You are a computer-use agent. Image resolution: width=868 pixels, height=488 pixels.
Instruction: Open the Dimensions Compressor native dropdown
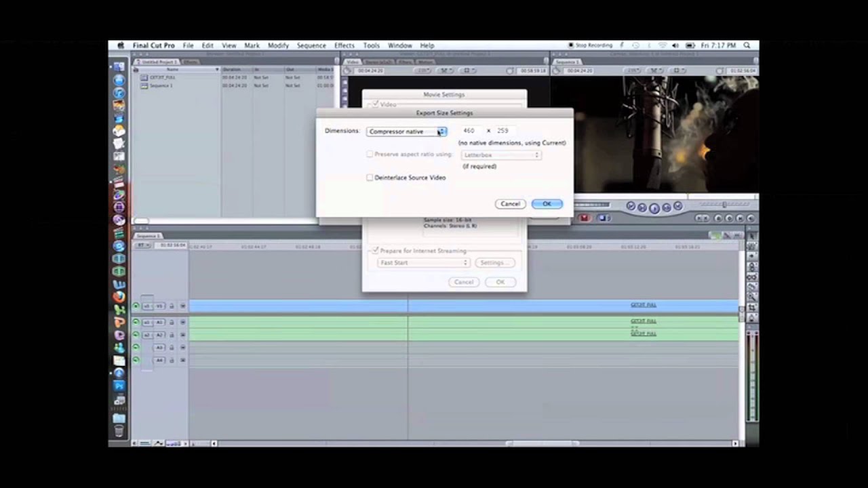point(406,131)
